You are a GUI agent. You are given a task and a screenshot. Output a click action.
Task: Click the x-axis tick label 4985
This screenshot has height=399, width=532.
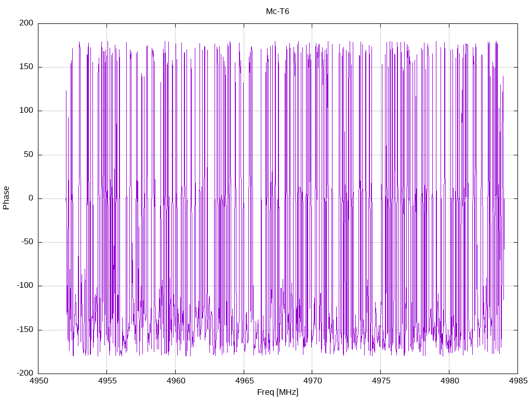(x=518, y=381)
